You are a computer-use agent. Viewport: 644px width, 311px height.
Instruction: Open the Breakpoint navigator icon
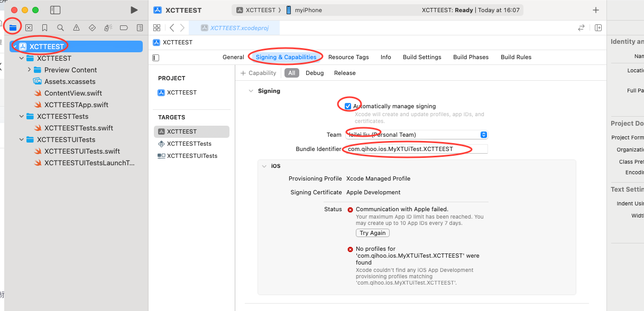(x=124, y=27)
